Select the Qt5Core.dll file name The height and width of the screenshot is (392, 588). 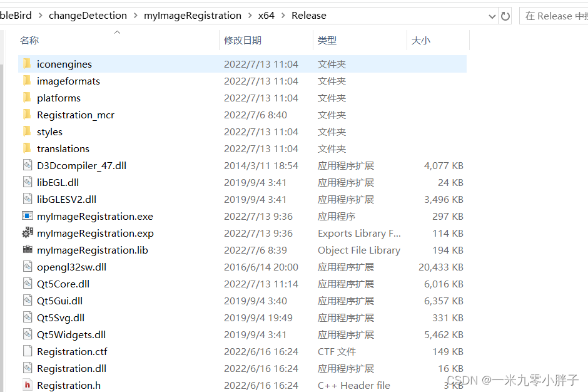(63, 284)
